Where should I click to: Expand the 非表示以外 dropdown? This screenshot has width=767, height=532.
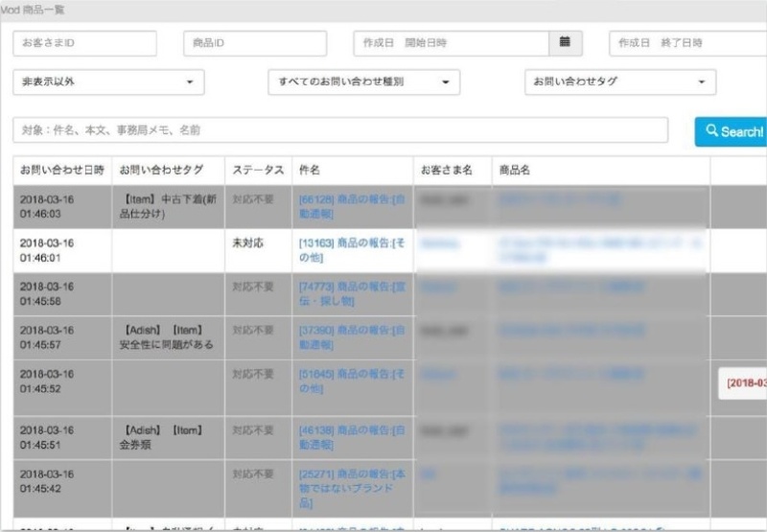109,82
